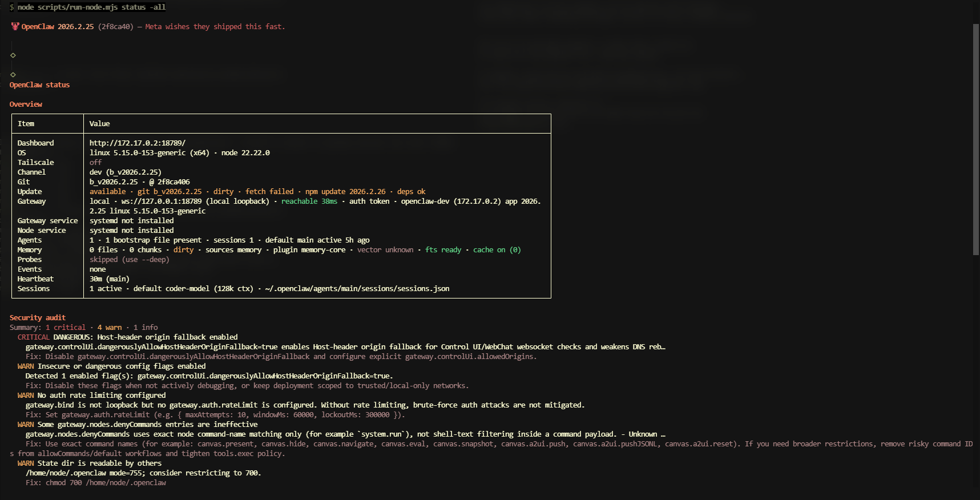
Task: Click the build hash '(2f8ca40)'
Action: click(116, 27)
